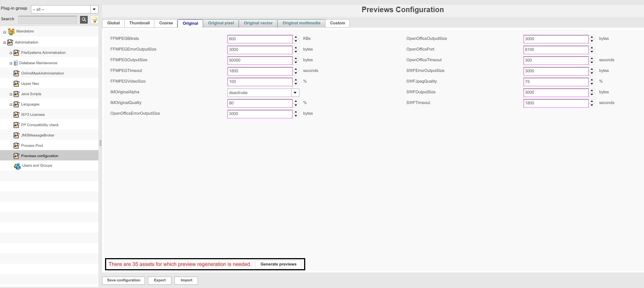Click the OpenOfficePort value field
Viewport: 644px width, 288px height.
(556, 50)
